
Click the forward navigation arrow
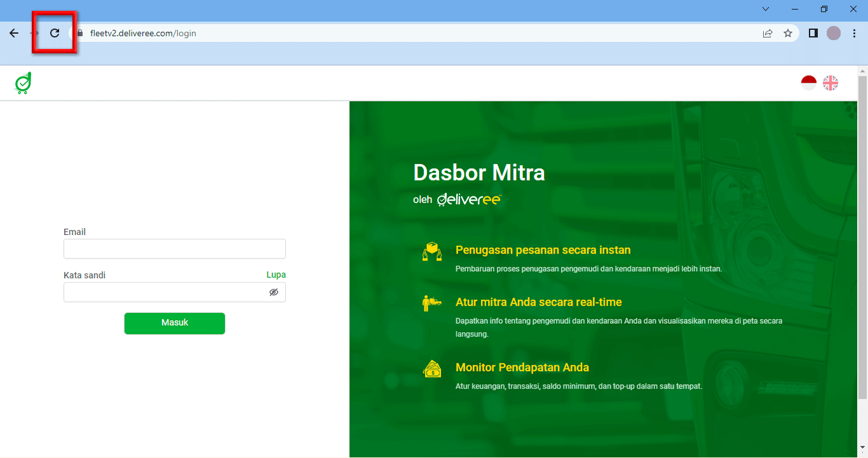(x=34, y=33)
